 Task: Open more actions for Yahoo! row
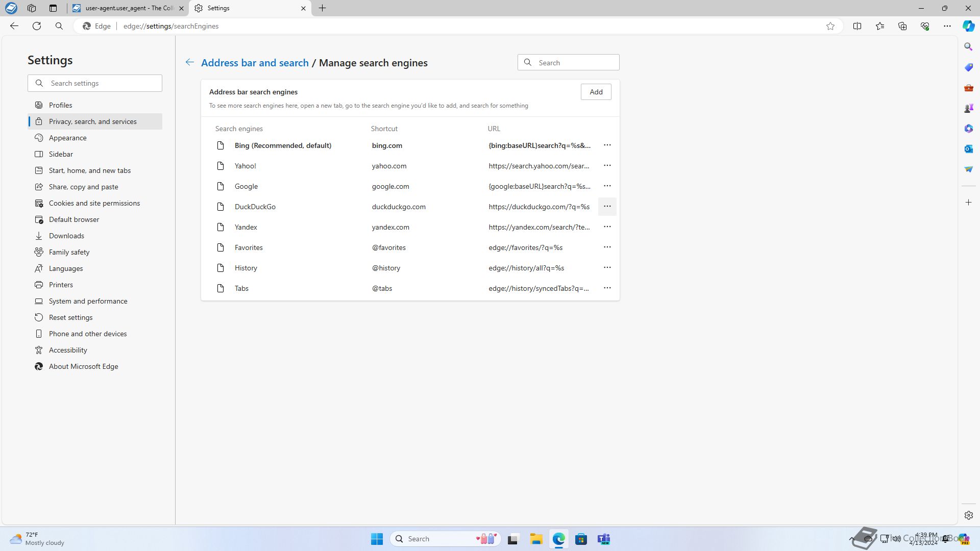(607, 166)
